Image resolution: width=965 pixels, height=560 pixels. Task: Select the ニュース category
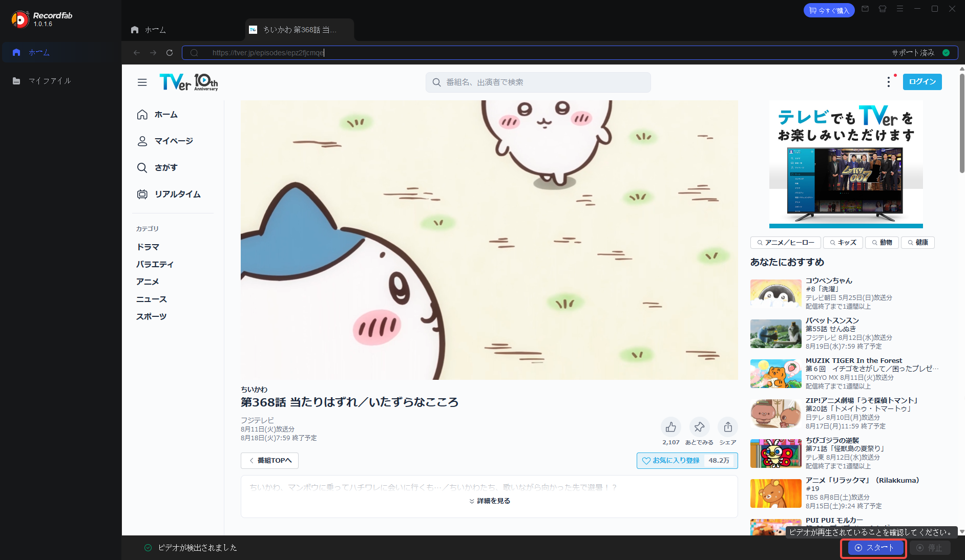pos(152,299)
